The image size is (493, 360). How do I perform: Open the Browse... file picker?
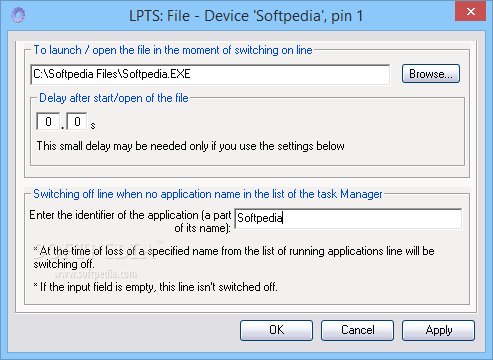[431, 74]
